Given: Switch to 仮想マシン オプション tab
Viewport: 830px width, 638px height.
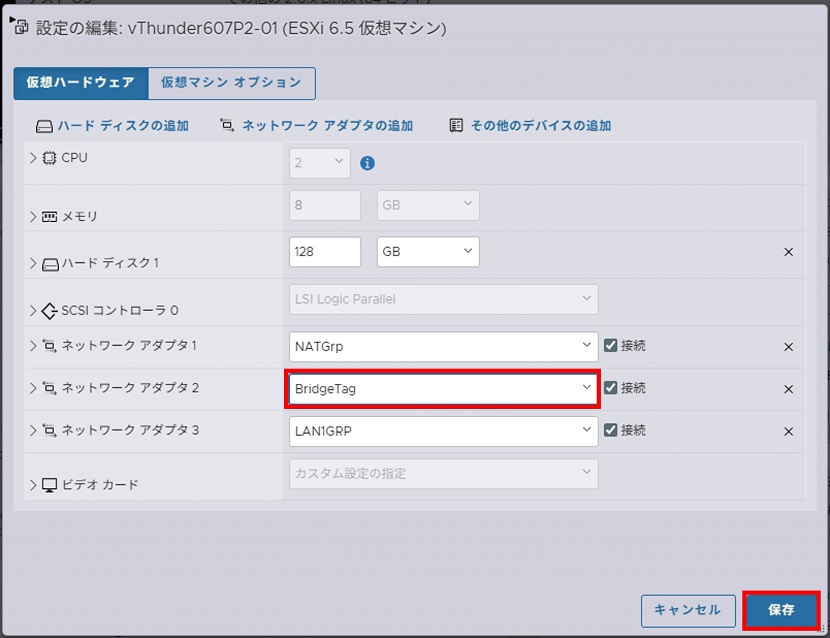Looking at the screenshot, I should 231,83.
